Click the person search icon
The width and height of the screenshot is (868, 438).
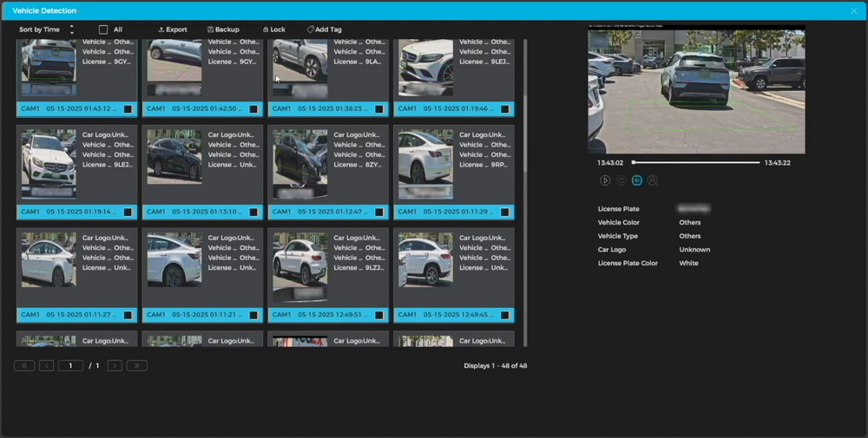point(653,180)
